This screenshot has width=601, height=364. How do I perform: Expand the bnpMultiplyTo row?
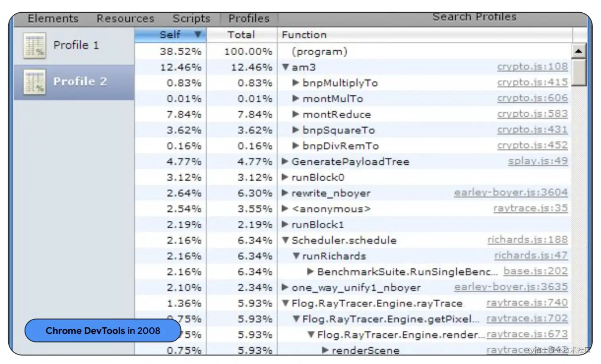click(x=295, y=83)
